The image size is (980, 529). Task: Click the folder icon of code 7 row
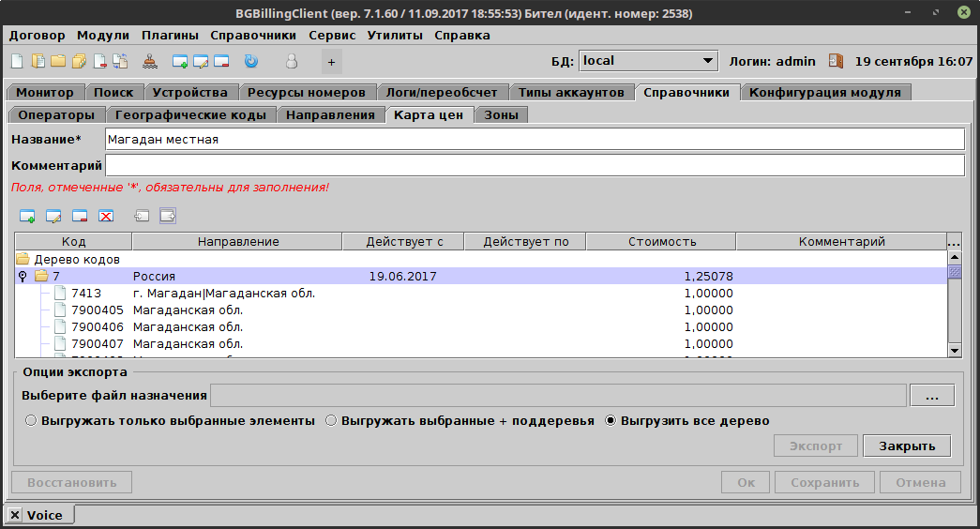pyautogui.click(x=42, y=276)
